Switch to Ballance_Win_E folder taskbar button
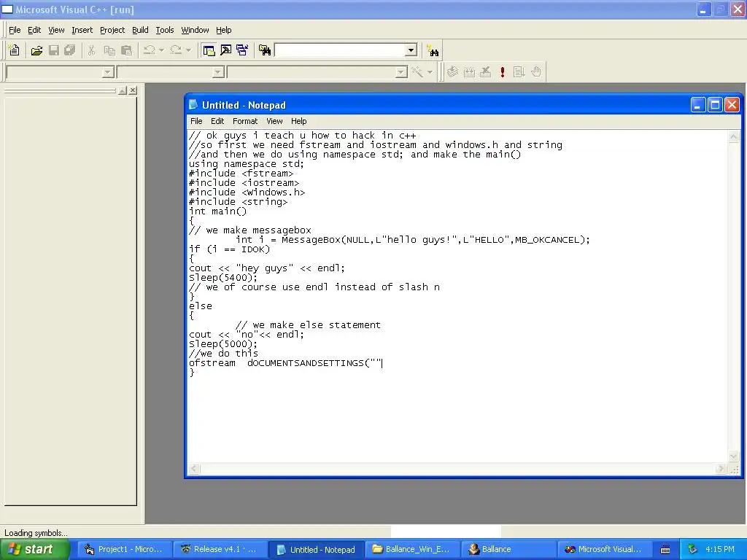747x560 pixels. pos(411,549)
